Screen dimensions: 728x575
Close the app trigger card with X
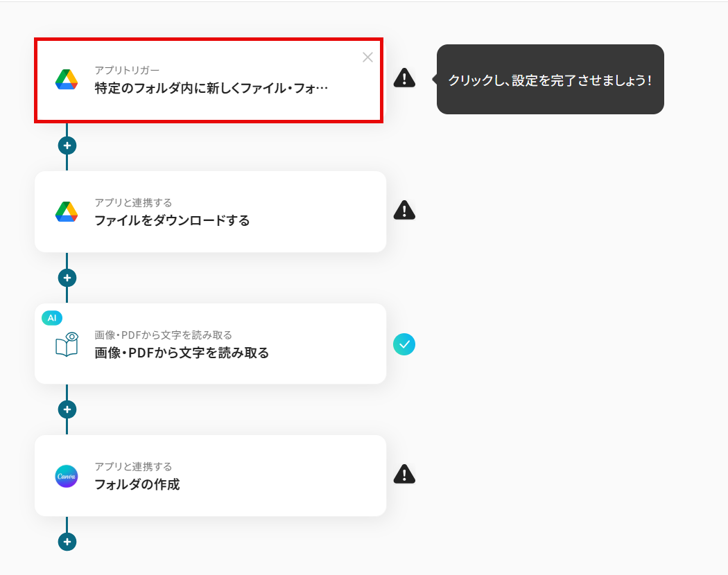(367, 57)
